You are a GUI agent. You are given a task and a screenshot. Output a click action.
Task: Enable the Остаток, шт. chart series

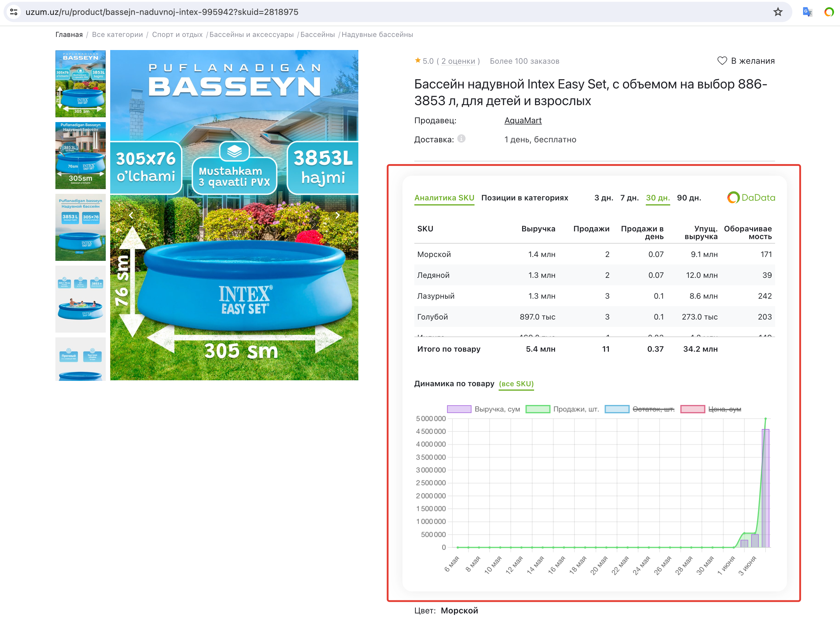(x=617, y=409)
